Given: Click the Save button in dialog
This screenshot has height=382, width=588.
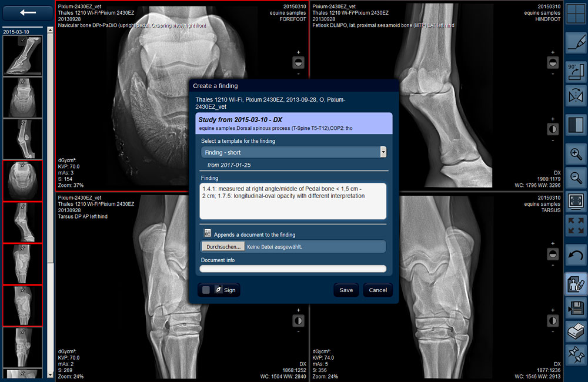Looking at the screenshot, I should click(x=346, y=290).
